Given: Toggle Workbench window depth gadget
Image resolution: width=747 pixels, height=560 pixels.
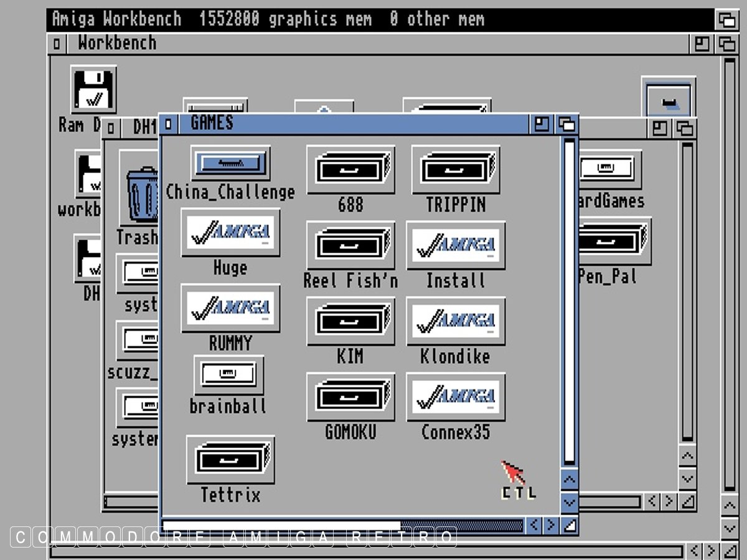Looking at the screenshot, I should (x=726, y=44).
